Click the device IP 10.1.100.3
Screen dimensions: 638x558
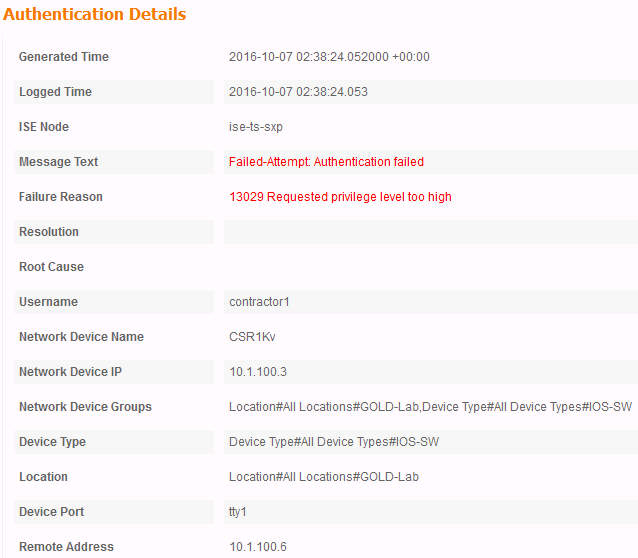coord(258,372)
